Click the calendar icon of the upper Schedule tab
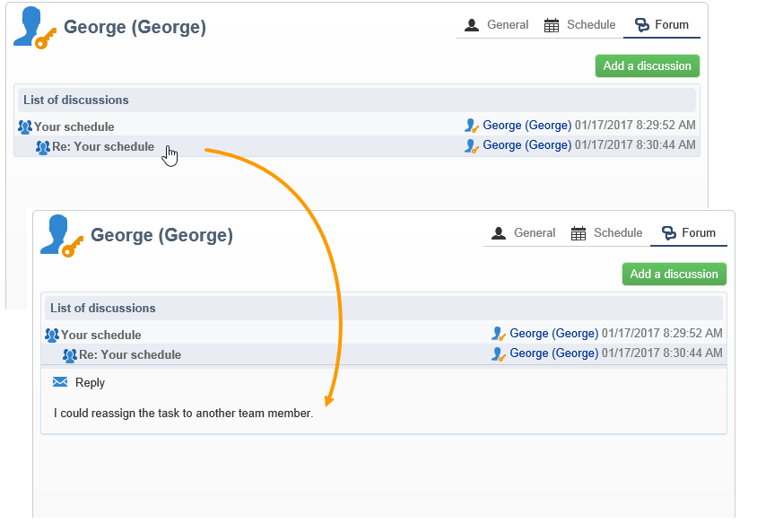Screen dimensions: 783x532 point(552,25)
